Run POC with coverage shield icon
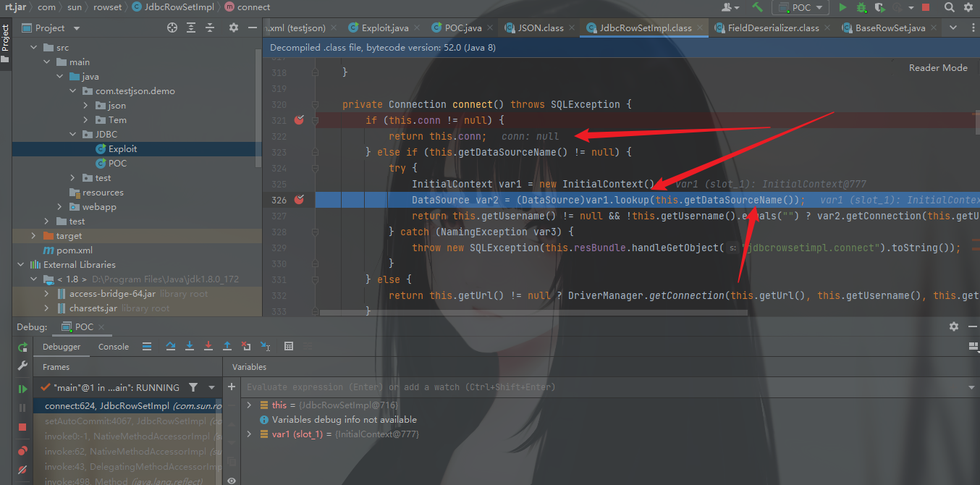The width and height of the screenshot is (980, 485). click(x=879, y=7)
